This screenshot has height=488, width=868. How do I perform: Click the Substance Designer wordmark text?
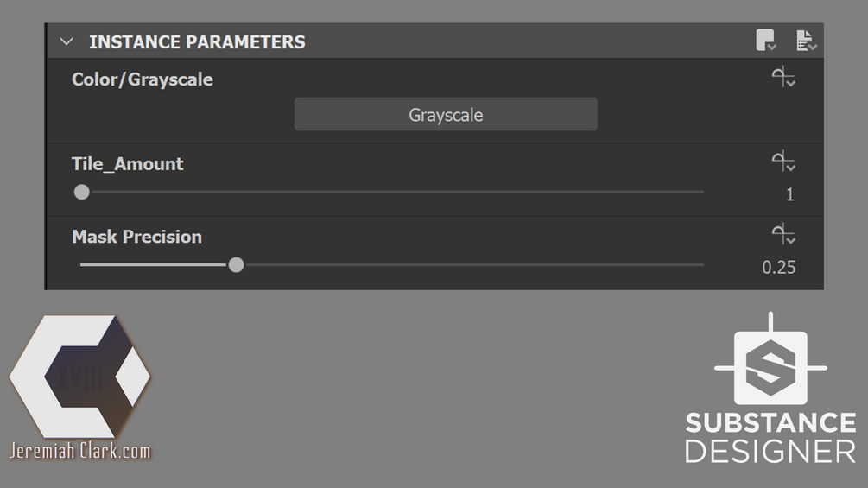tap(770, 436)
